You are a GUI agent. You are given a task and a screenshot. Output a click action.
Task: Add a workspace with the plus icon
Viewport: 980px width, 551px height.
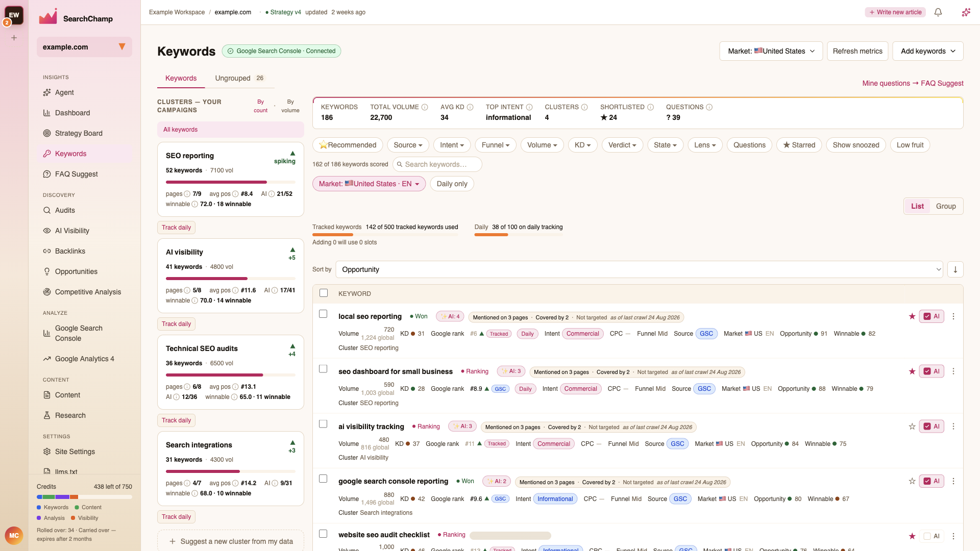[x=14, y=38]
